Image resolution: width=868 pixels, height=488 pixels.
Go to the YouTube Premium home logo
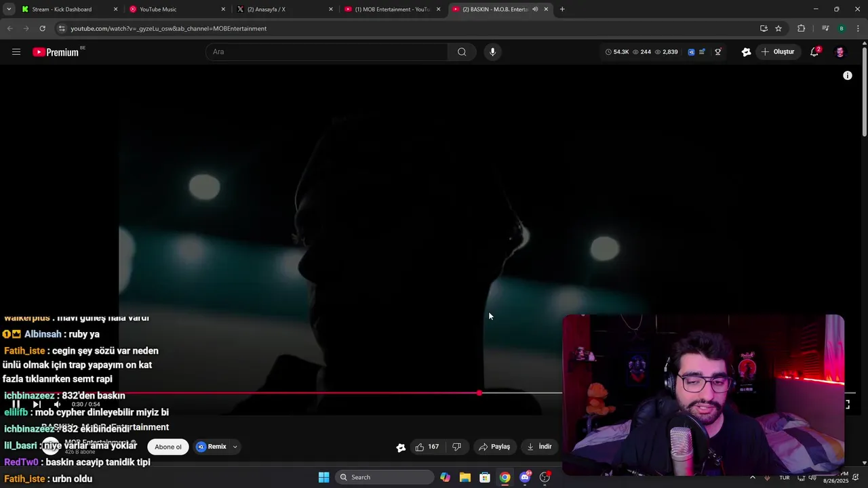tap(56, 52)
